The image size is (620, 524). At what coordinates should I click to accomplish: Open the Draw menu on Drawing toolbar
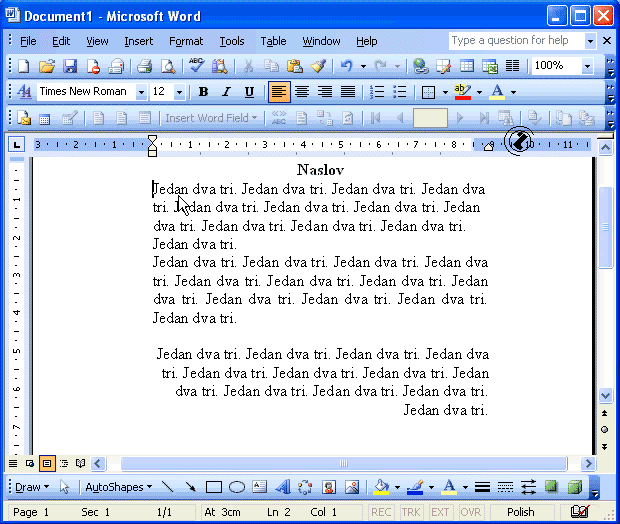32,487
